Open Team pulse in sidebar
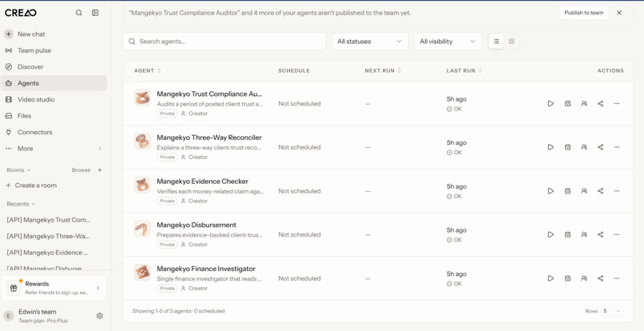The width and height of the screenshot is (644, 331). 54,50
